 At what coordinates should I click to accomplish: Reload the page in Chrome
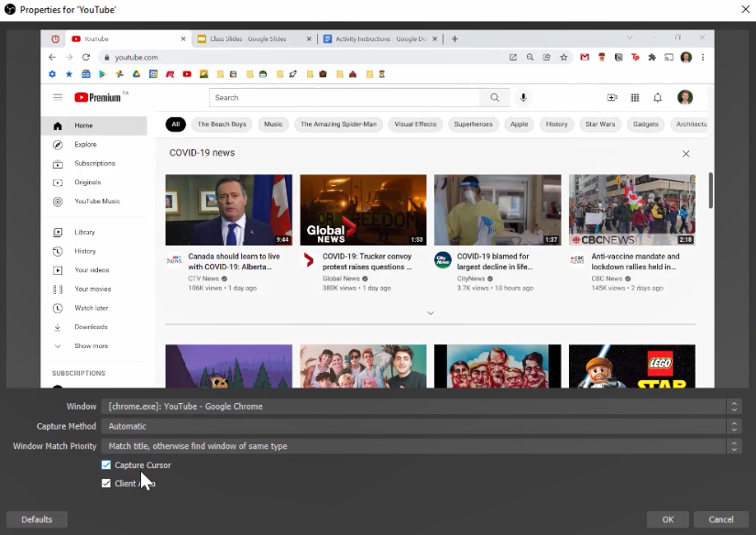click(x=86, y=58)
